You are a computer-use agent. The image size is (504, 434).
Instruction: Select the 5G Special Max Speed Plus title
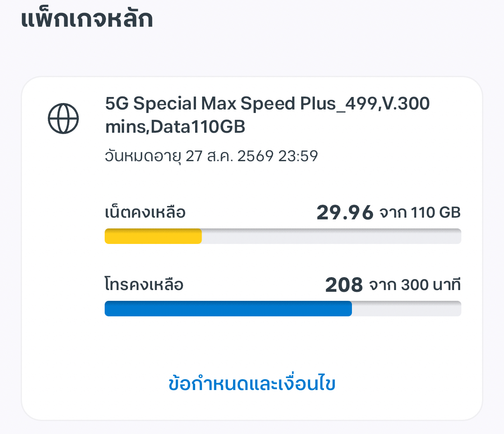(268, 103)
